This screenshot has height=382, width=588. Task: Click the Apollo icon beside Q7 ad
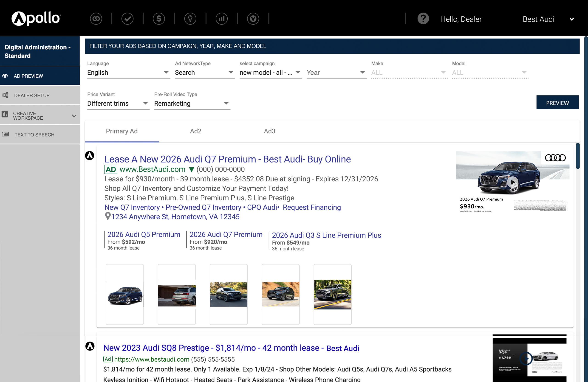pyautogui.click(x=90, y=156)
